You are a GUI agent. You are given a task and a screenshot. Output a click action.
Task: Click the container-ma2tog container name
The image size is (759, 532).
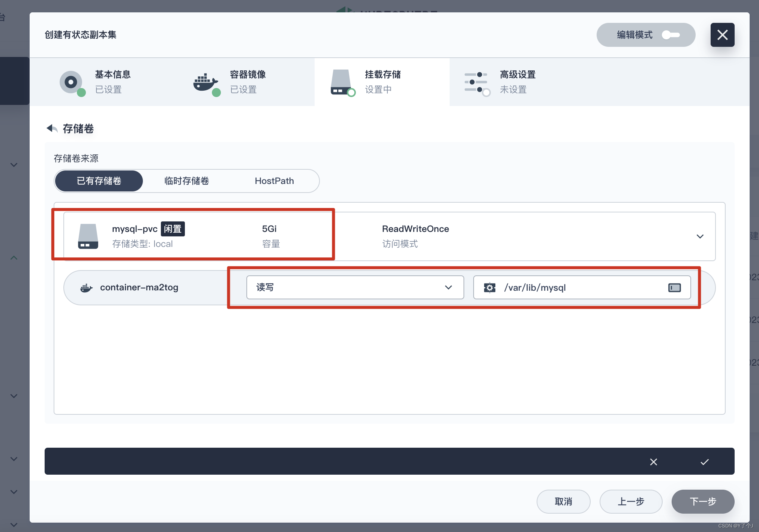point(139,287)
